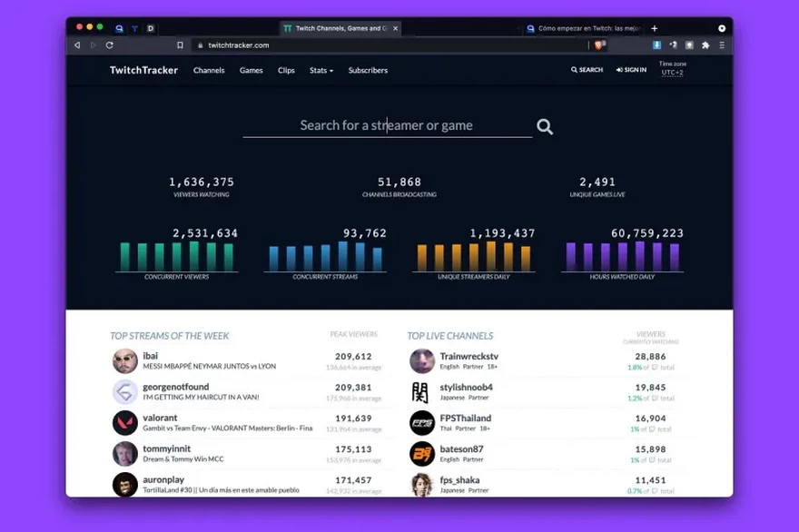Open the tommyinnit channel link
This screenshot has width=799, height=532.
(167, 448)
